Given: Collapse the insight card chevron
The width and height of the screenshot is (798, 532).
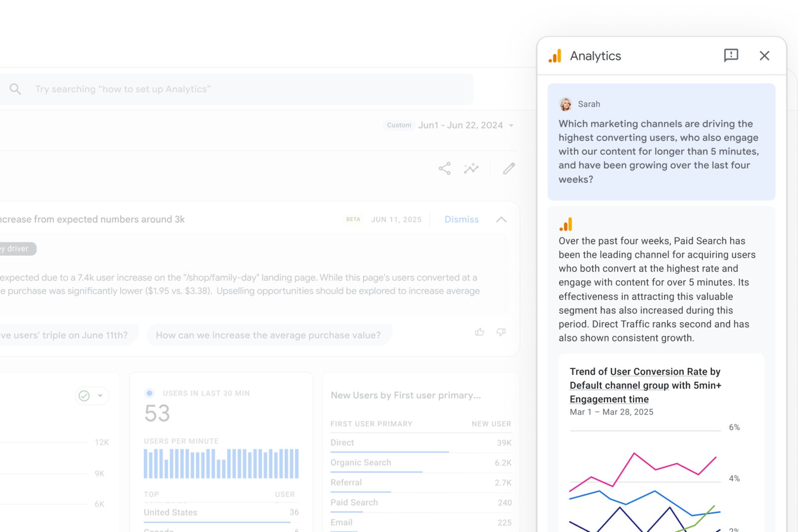Looking at the screenshot, I should click(501, 219).
